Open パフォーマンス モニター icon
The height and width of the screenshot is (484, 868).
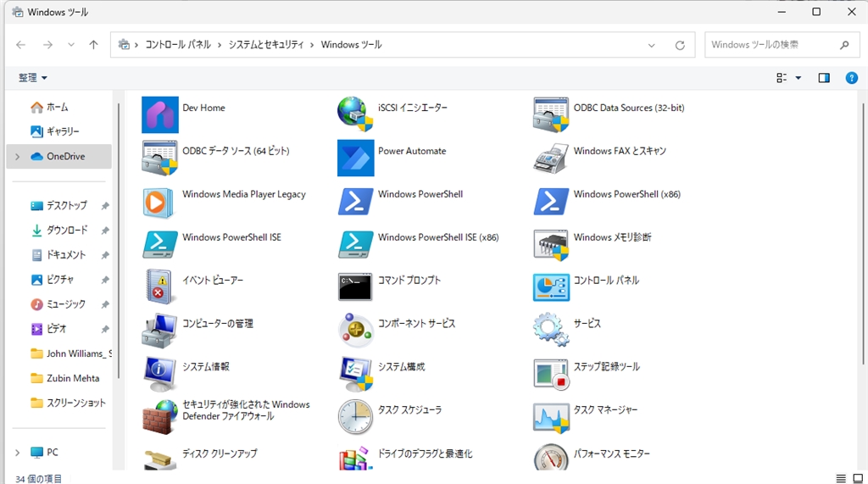[x=551, y=458]
